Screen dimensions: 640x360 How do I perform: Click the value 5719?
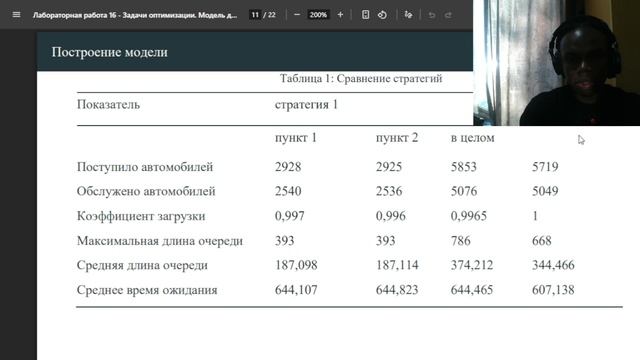[x=545, y=167]
